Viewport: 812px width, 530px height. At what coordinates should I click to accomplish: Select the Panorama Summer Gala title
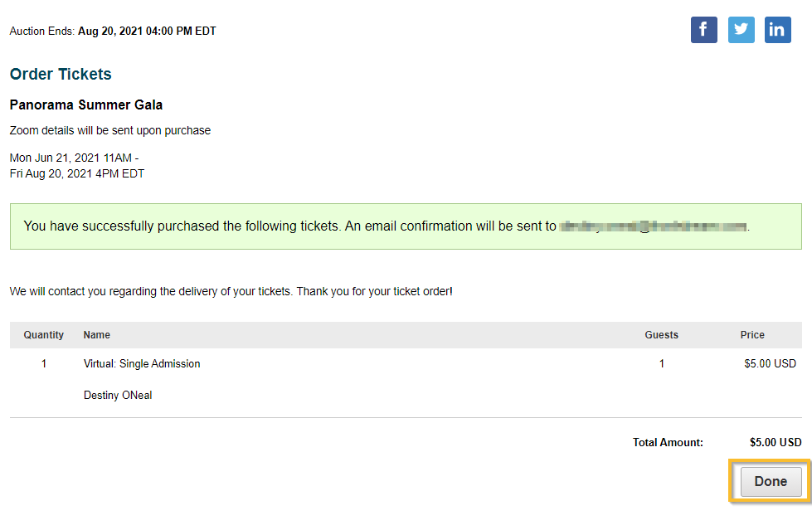tap(86, 105)
